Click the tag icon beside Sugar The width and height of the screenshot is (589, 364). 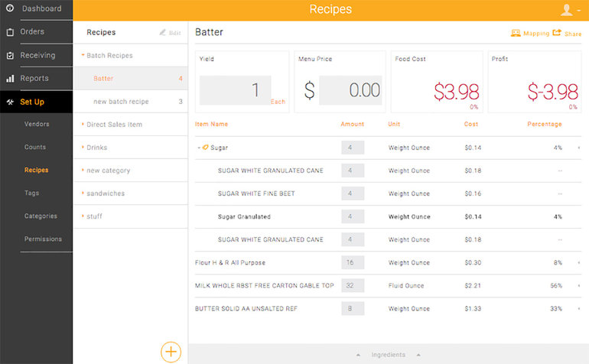(205, 148)
